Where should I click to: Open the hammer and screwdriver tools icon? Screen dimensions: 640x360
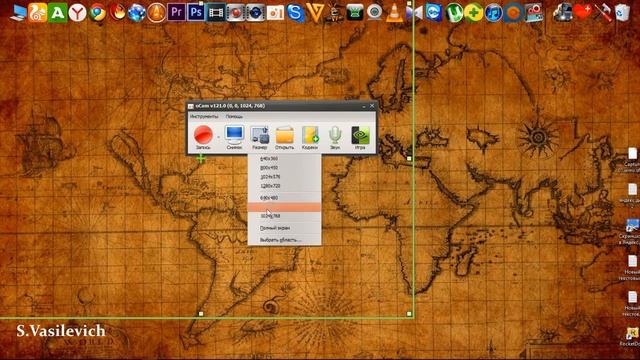coord(602,13)
